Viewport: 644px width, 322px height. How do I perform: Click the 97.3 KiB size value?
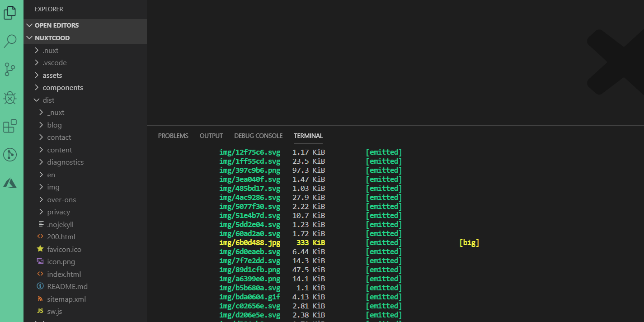tap(309, 170)
